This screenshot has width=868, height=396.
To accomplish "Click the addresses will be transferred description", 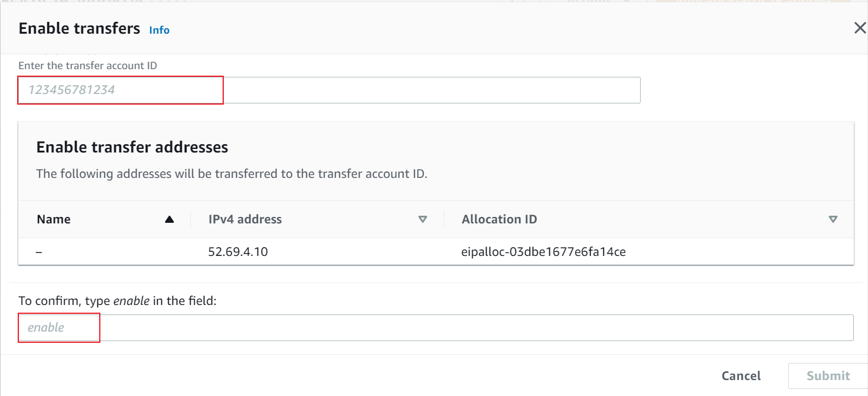I will [231, 174].
